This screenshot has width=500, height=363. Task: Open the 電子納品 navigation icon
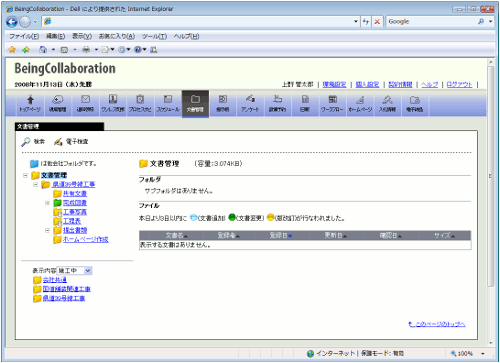415,104
